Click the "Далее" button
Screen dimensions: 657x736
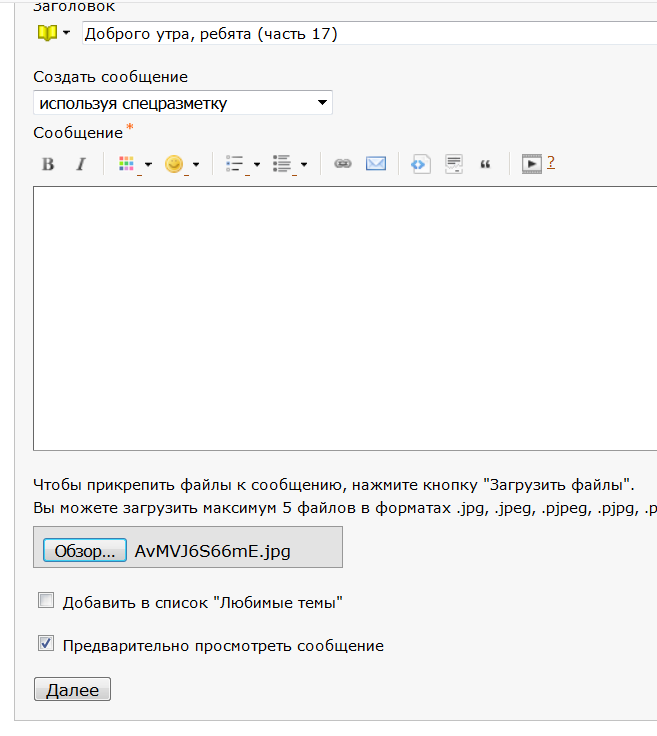pos(72,690)
